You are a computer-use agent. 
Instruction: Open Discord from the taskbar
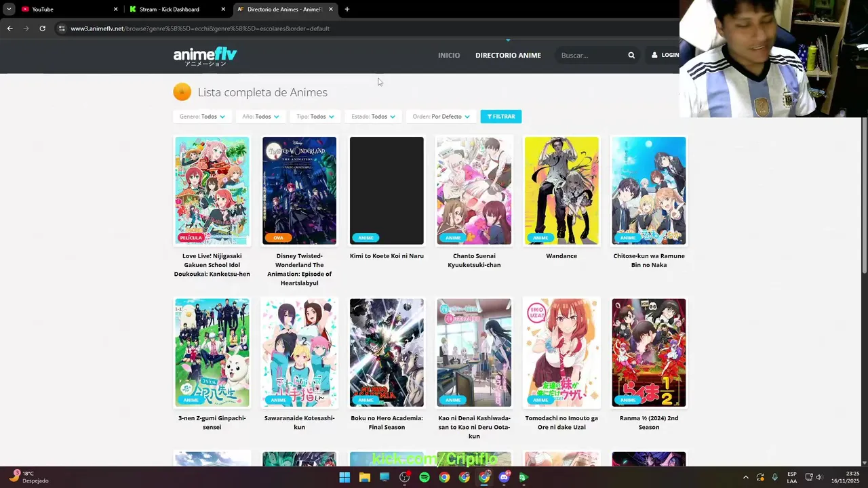click(504, 477)
